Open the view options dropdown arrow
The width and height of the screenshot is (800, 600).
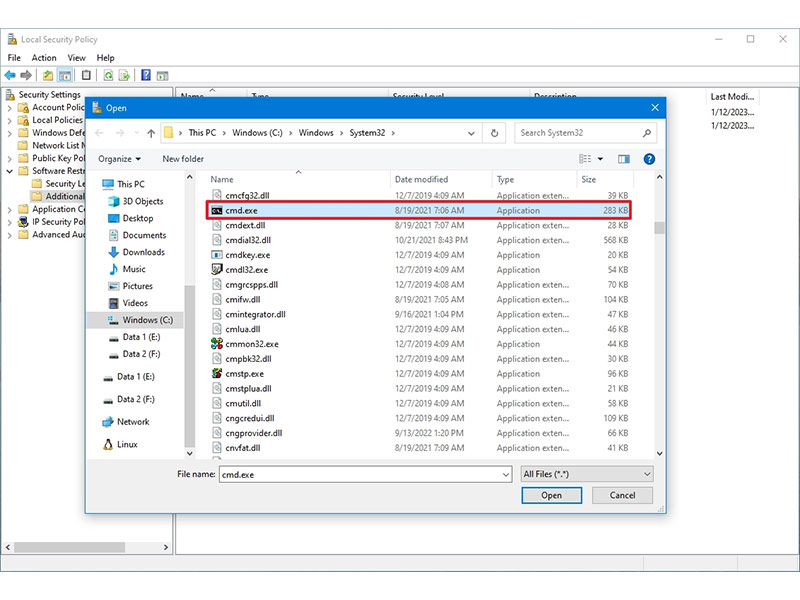coord(601,159)
